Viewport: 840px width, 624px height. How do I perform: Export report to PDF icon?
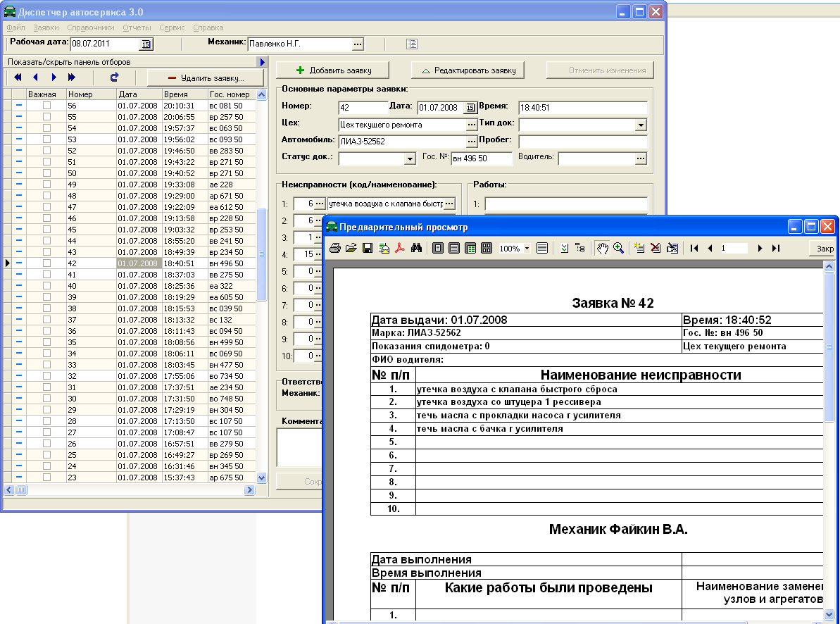click(x=399, y=249)
